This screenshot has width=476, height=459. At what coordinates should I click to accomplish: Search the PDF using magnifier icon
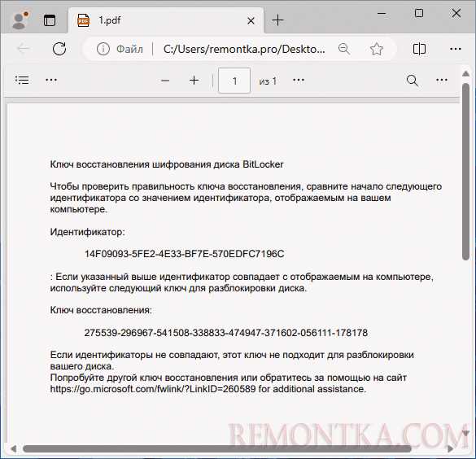pos(413,81)
